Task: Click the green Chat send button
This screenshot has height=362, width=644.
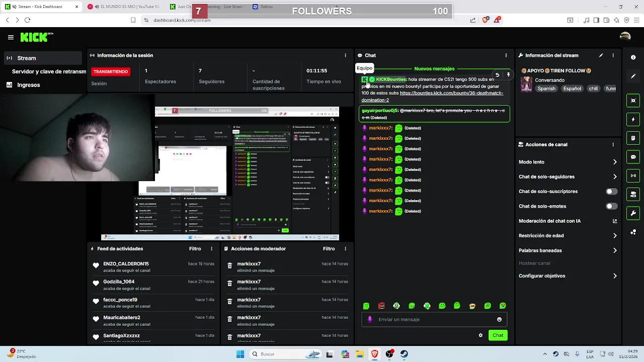Action: 498,335
